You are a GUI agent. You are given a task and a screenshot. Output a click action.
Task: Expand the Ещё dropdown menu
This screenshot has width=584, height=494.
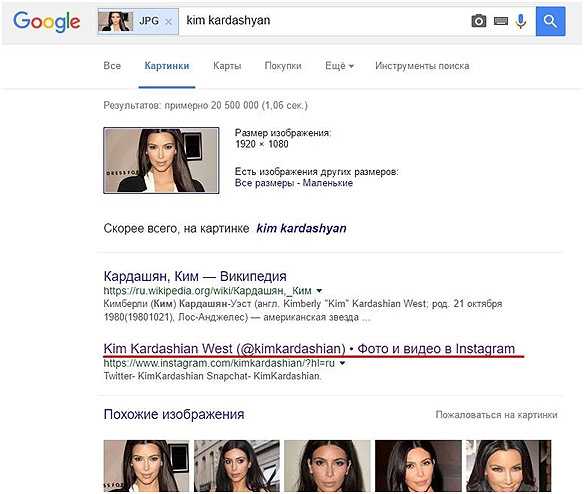(x=339, y=66)
